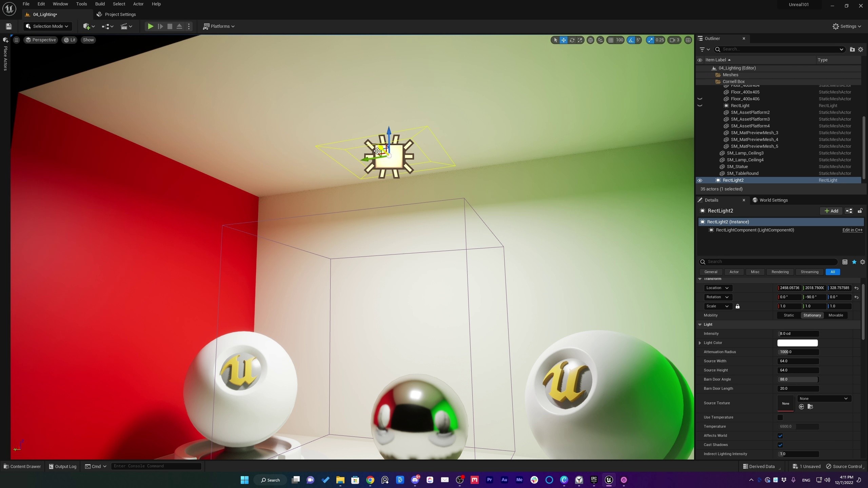Switch to the World Settings tab
The width and height of the screenshot is (868, 488).
tap(773, 200)
